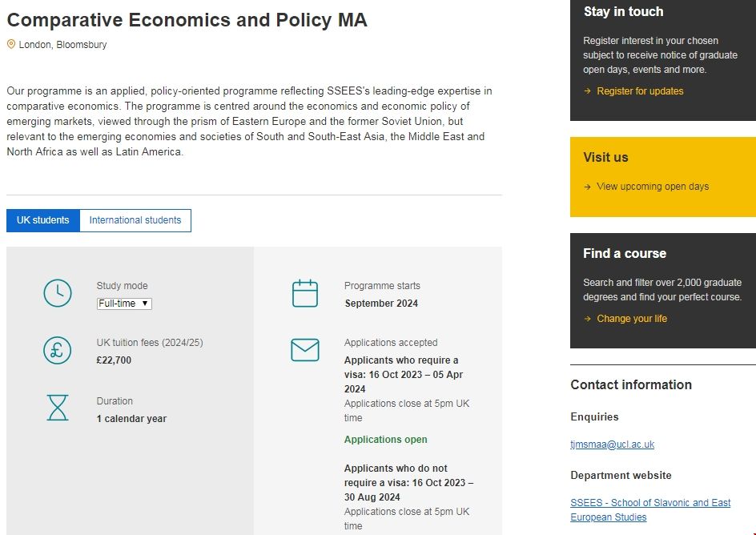Click the Comparative Economics and Policy MA heading

tap(187, 20)
